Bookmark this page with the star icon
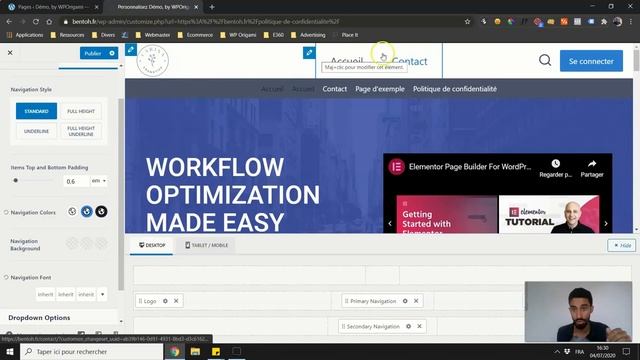Screen dimensions: 640x360 point(467,21)
